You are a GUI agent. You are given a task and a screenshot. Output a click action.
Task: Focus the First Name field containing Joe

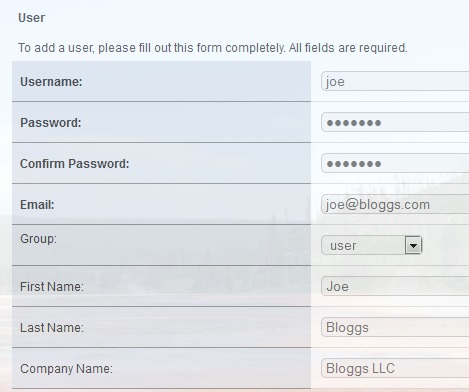click(395, 286)
